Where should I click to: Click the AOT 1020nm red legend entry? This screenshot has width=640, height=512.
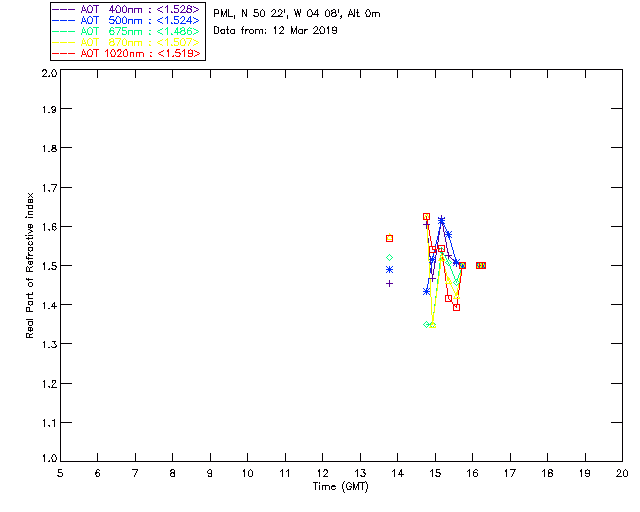[x=126, y=53]
